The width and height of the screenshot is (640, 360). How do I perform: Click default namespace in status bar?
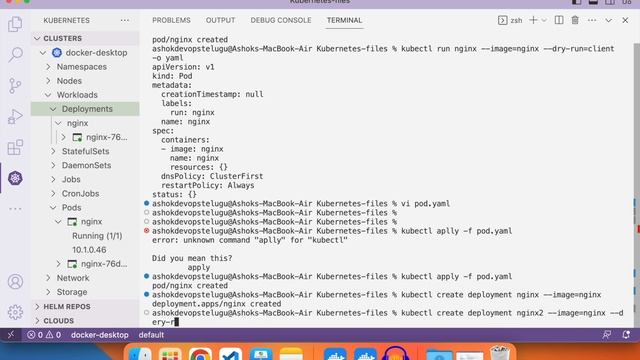151,335
